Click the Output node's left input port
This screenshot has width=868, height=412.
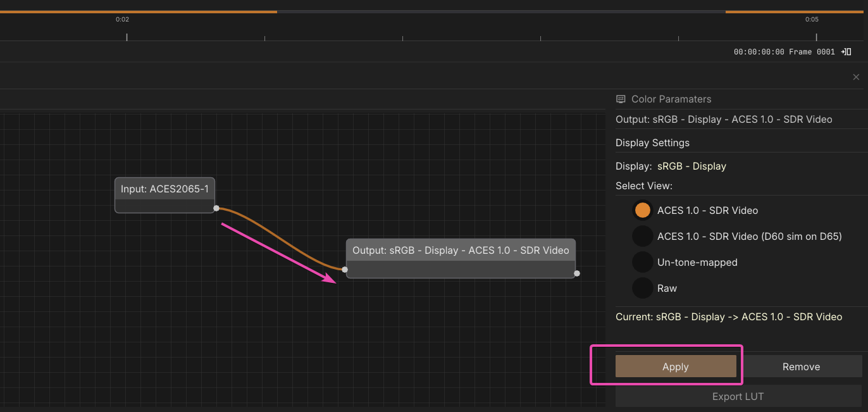click(345, 270)
